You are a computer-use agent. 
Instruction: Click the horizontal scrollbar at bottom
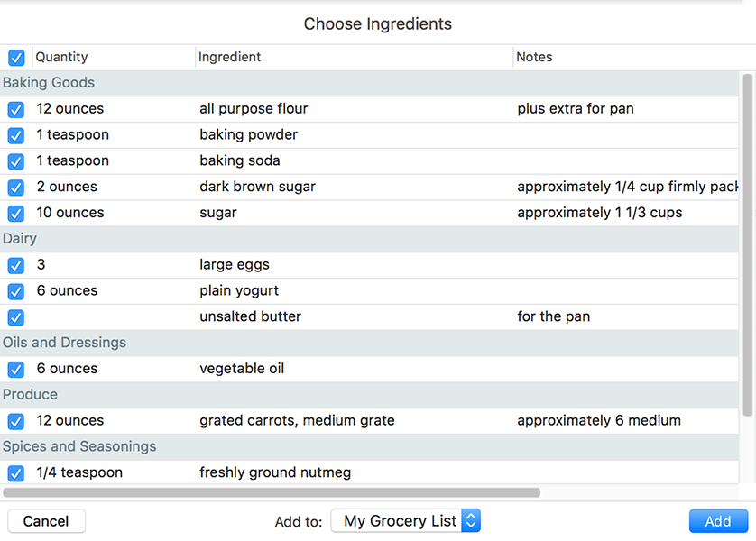[271, 491]
